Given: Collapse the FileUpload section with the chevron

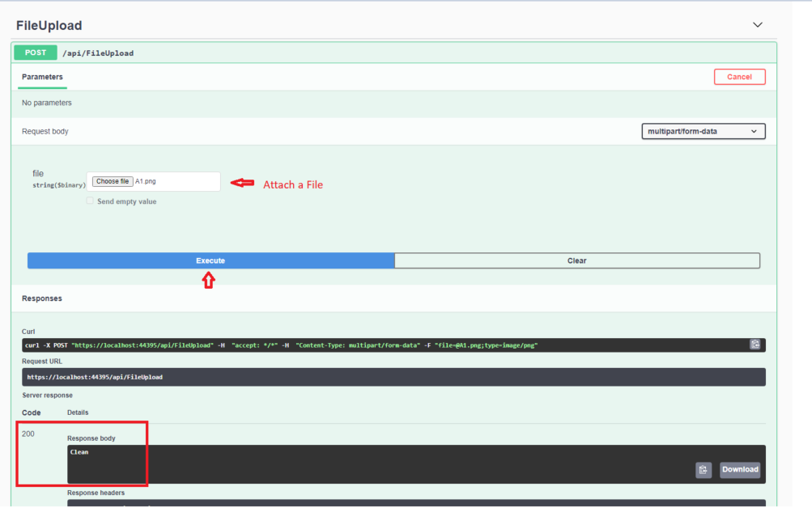Looking at the screenshot, I should point(758,24).
